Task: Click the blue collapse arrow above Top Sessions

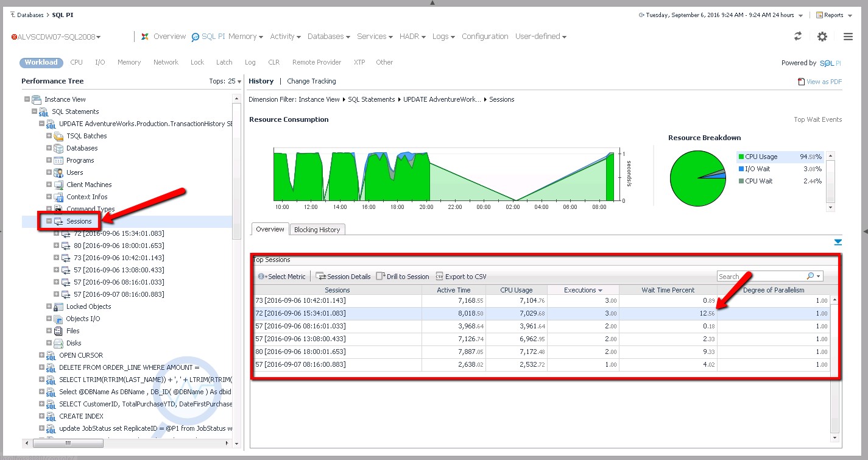Action: tap(838, 242)
